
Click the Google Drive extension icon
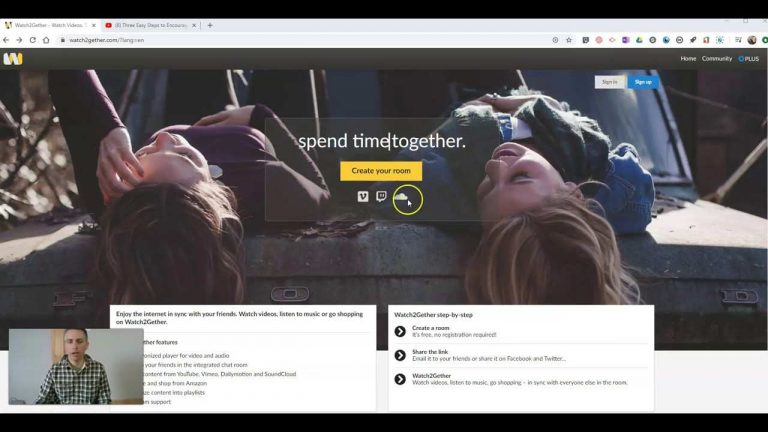point(639,40)
